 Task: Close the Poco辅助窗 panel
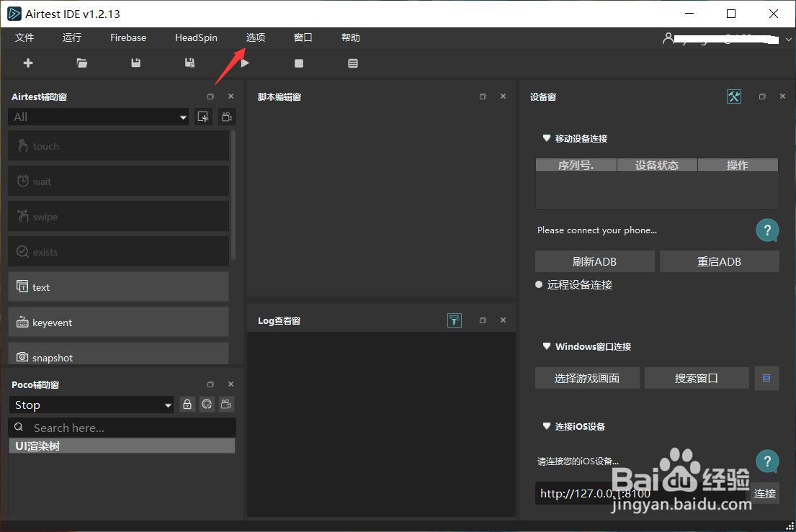click(231, 384)
